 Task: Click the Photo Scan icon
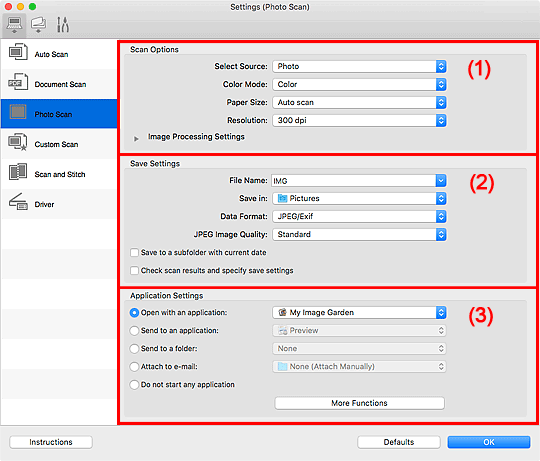click(x=18, y=113)
